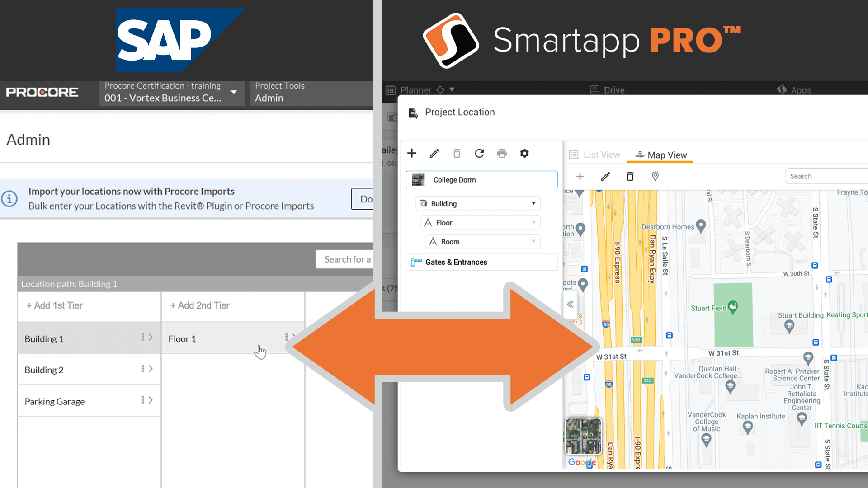The image size is (868, 488).
Task: Click the add (plus) icon in Project Location toolbar
Action: click(411, 153)
